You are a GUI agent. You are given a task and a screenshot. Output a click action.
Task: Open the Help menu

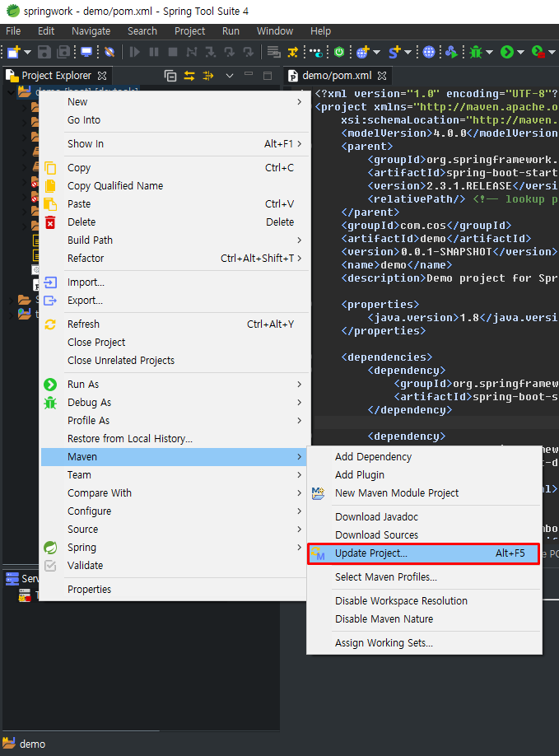click(320, 30)
